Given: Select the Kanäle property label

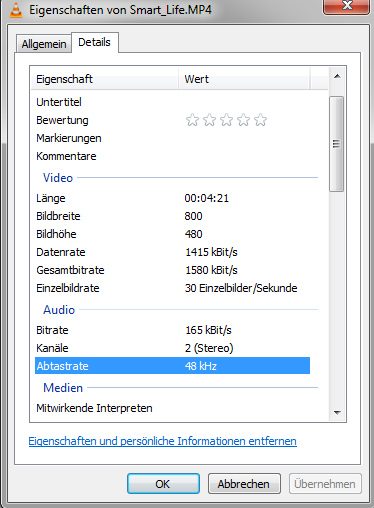Looking at the screenshot, I should pyautogui.click(x=52, y=348).
